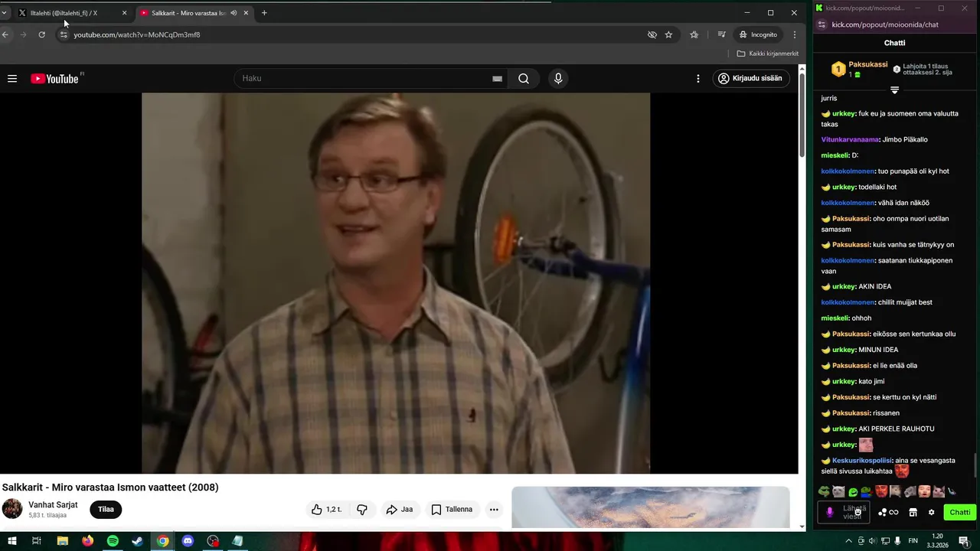Click the video player to pause

point(396,283)
